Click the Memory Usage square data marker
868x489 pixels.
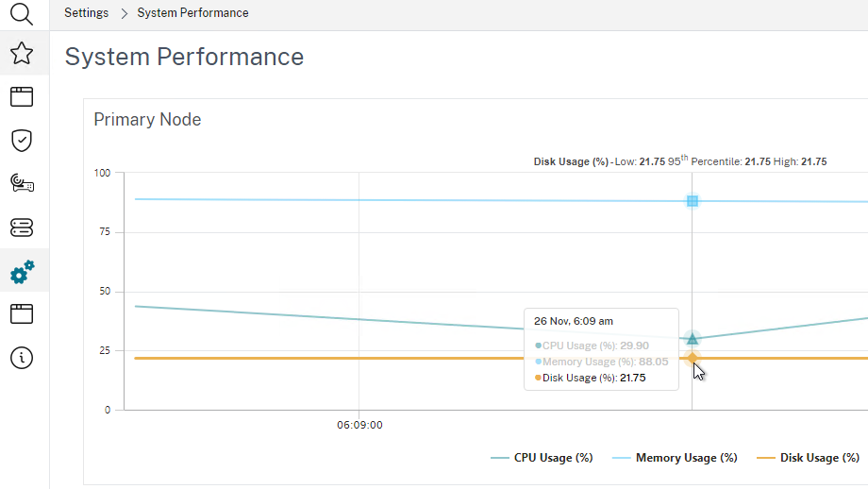[693, 201]
